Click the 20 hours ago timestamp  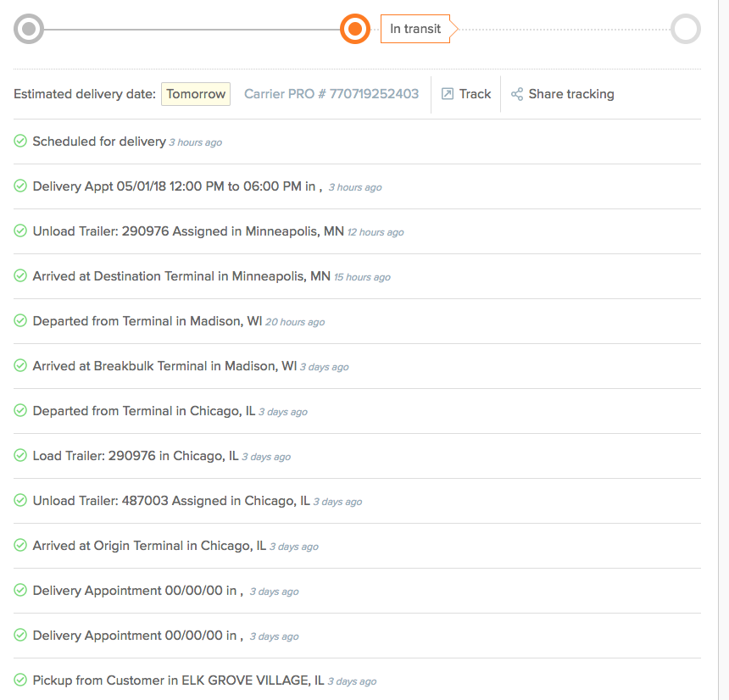(295, 322)
